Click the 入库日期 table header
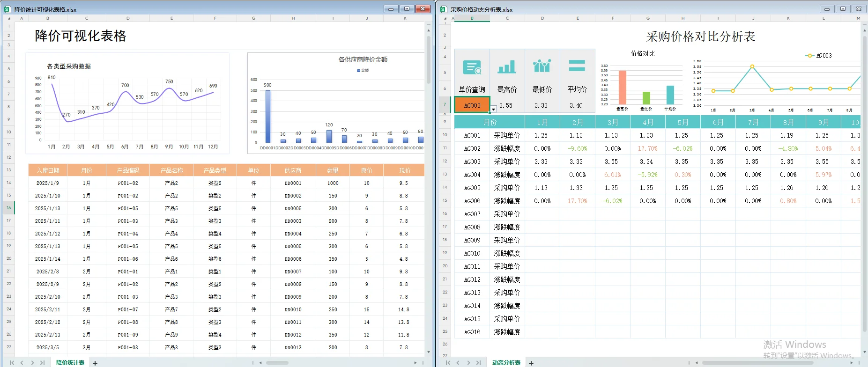The image size is (868, 367). coord(48,170)
